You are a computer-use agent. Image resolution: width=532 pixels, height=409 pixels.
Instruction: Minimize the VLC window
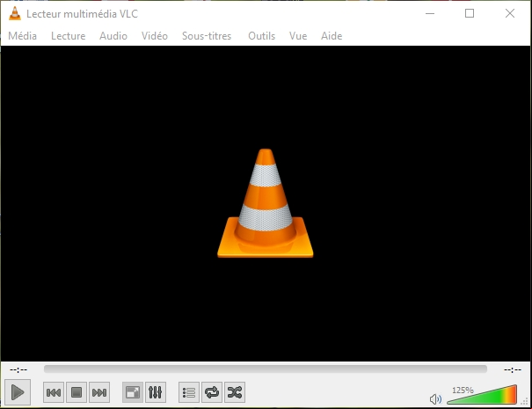[x=430, y=13]
